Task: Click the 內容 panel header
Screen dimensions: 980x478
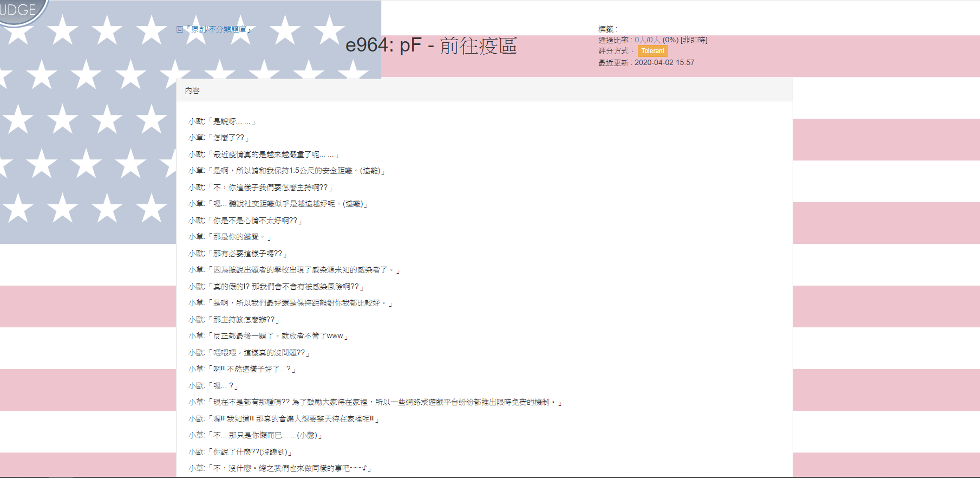Action: 192,91
